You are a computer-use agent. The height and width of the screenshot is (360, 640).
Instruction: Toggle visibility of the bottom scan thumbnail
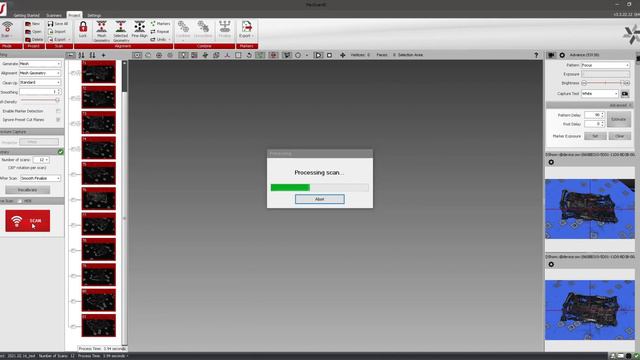75,327
